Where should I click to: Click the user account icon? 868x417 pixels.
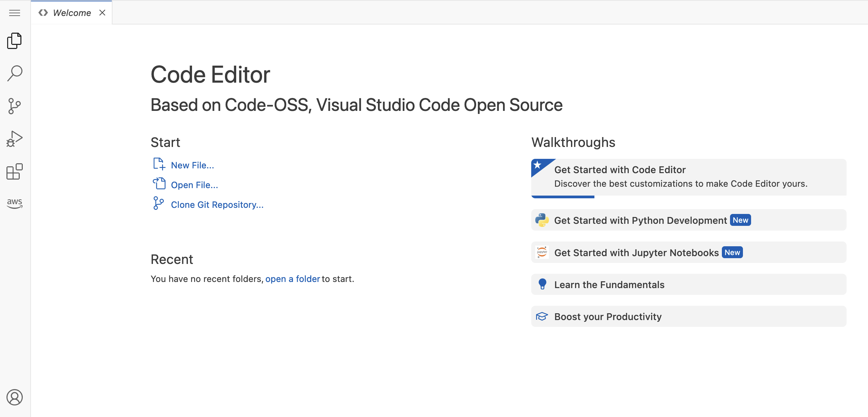[x=15, y=398]
